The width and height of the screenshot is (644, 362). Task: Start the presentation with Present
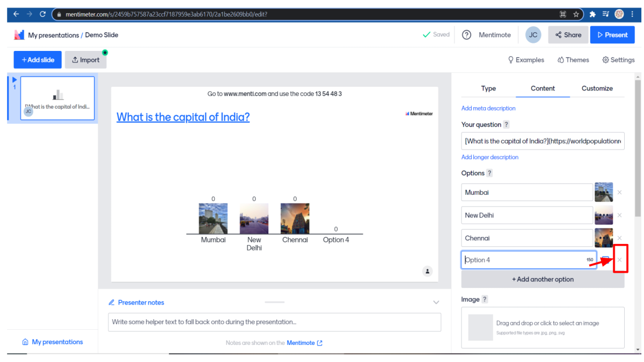click(612, 35)
